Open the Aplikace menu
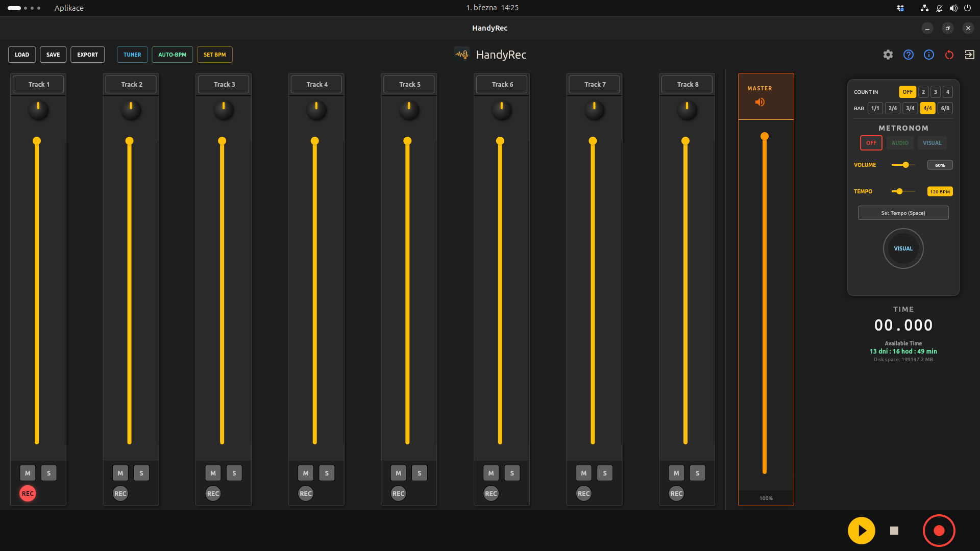 69,8
